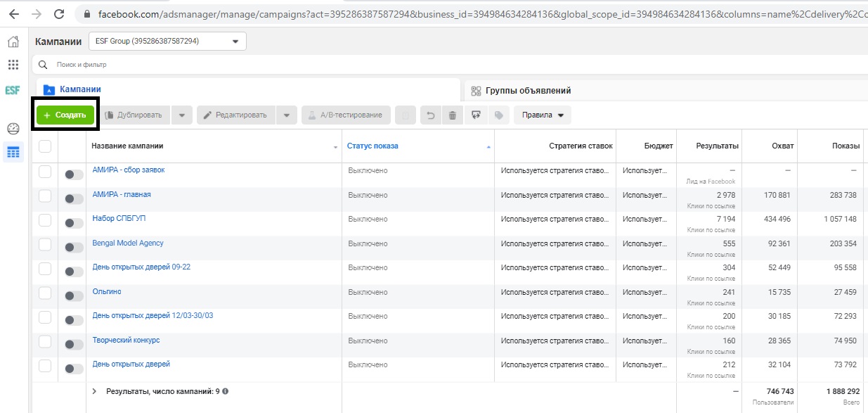Open the Правила rules dropdown

coord(543,115)
